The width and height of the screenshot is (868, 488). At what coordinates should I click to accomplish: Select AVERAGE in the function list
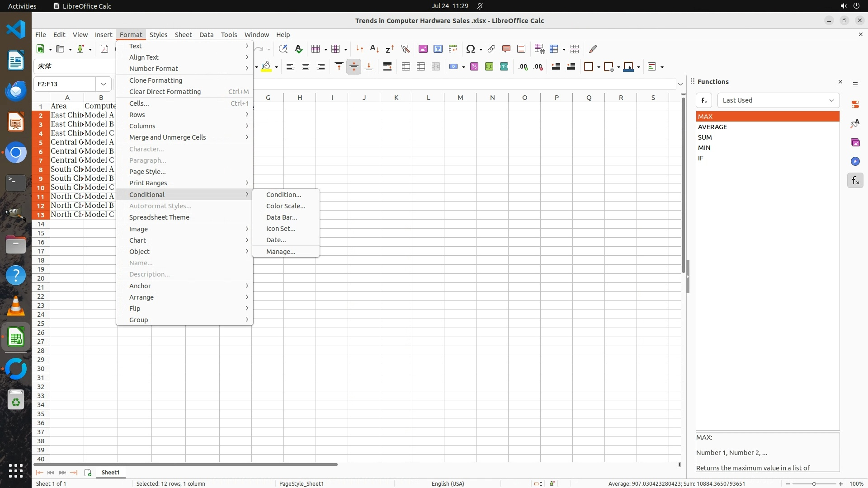[x=712, y=127]
